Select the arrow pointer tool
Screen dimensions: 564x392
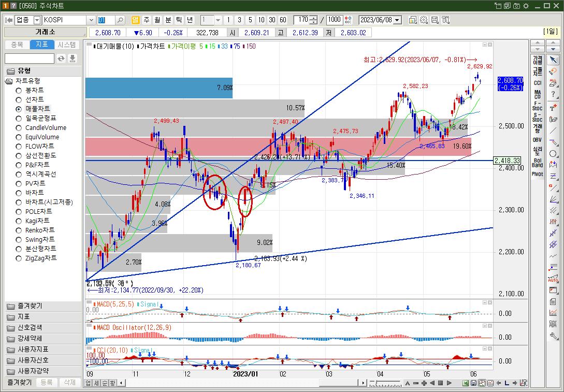pos(553,60)
